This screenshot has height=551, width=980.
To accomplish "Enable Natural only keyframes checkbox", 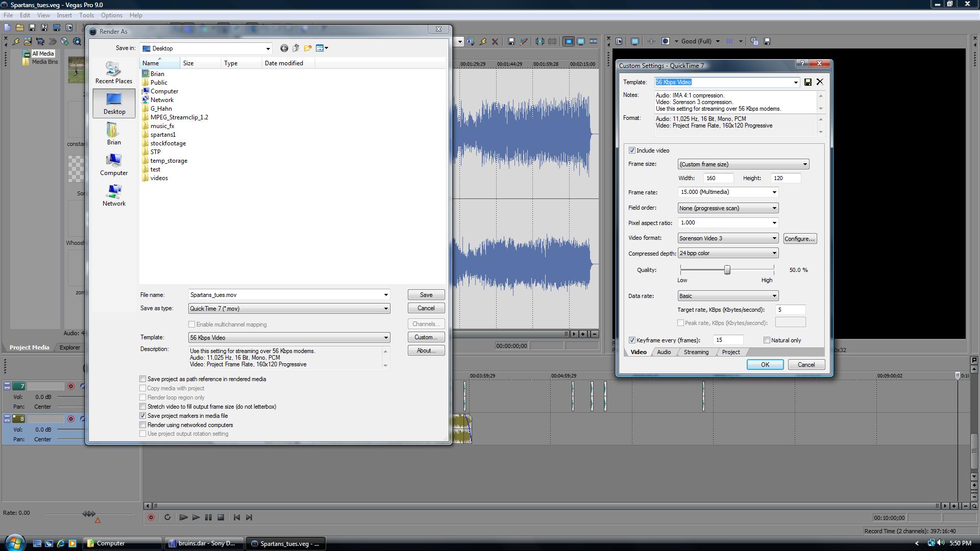I will click(x=767, y=340).
